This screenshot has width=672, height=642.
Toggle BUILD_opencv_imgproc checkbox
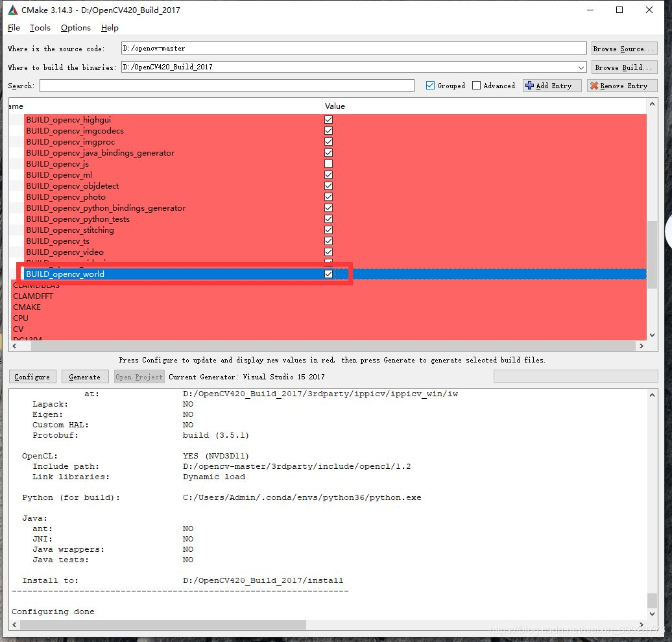(328, 142)
